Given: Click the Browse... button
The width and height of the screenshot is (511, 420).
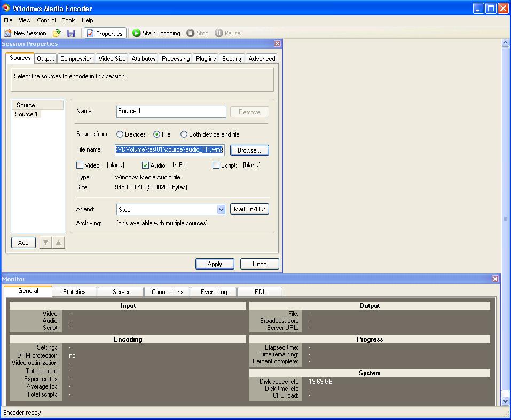Looking at the screenshot, I should tap(249, 150).
